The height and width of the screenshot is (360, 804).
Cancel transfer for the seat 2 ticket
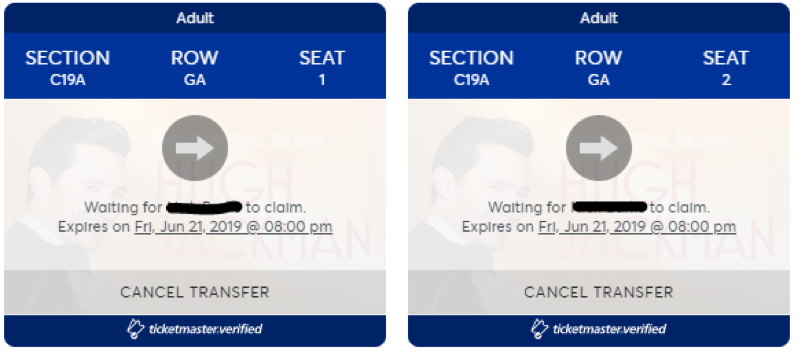pos(599,292)
